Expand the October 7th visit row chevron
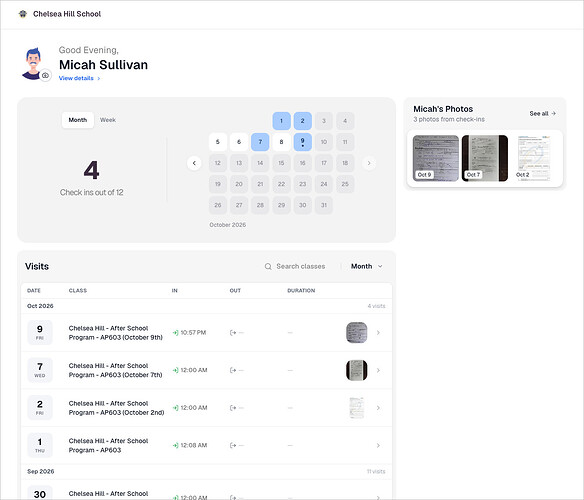584x500 pixels. pos(378,370)
